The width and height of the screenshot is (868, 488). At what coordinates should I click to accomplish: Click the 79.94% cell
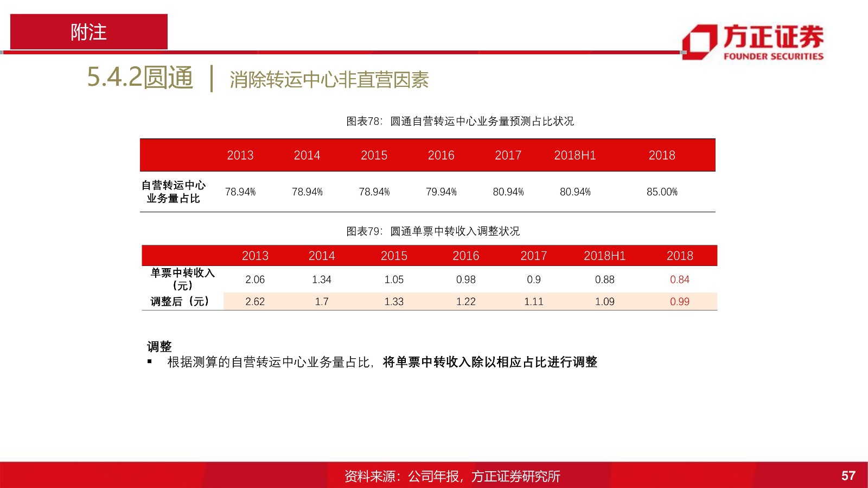(x=441, y=192)
